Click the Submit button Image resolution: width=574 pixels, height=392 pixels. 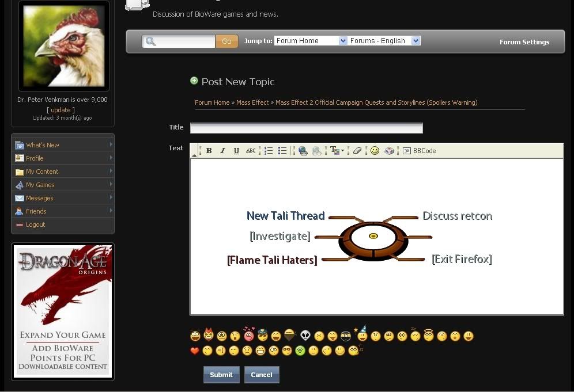pos(221,375)
